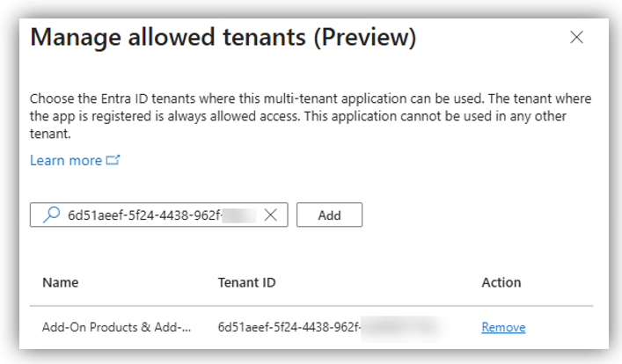The image size is (622, 364).
Task: Click the magnifier search icon
Action: [x=51, y=215]
